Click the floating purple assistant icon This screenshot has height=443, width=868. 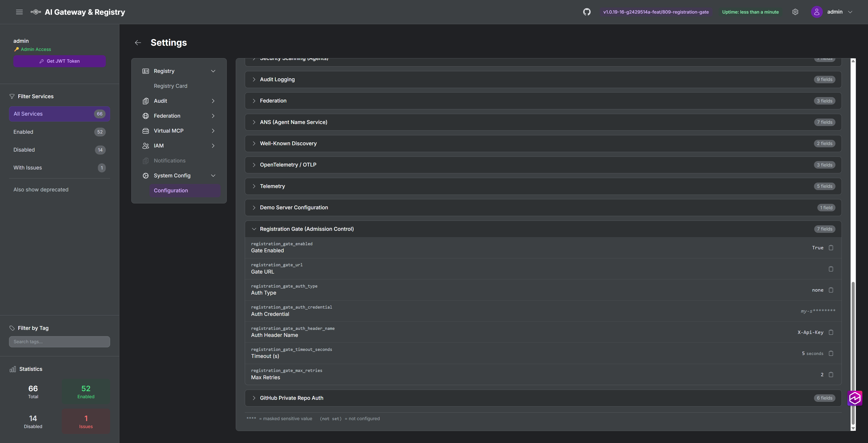(x=855, y=398)
